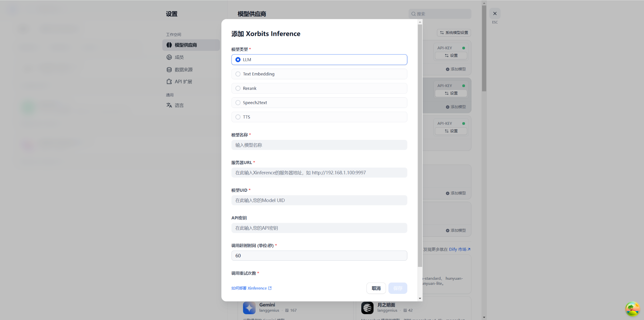Click into the API key field
The width and height of the screenshot is (644, 320).
pos(319,228)
